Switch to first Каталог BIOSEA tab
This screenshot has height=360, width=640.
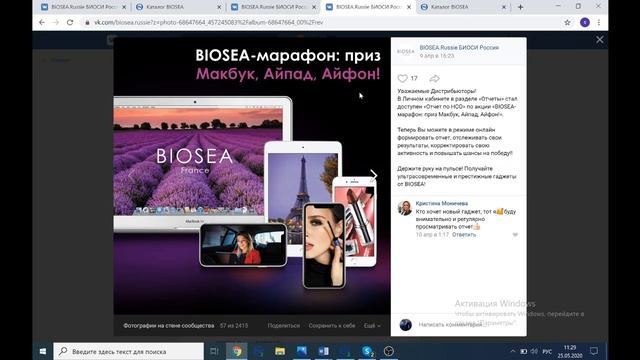[x=179, y=7]
